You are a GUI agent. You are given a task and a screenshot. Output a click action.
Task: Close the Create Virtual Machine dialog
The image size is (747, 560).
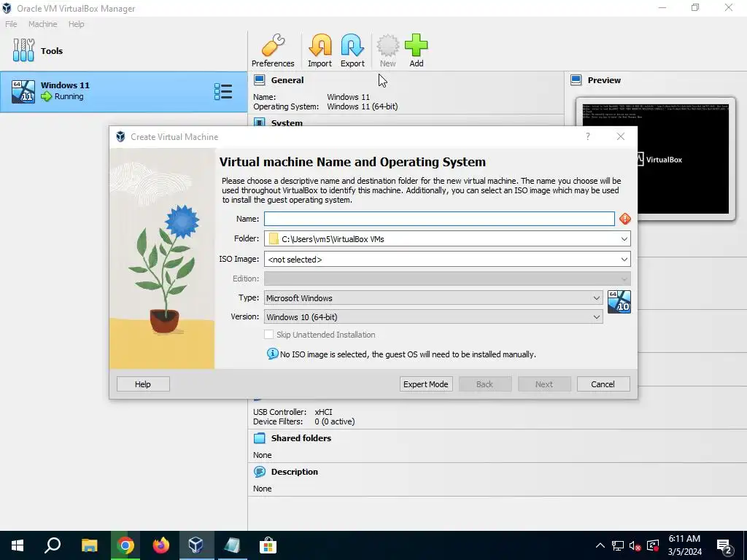[620, 136]
